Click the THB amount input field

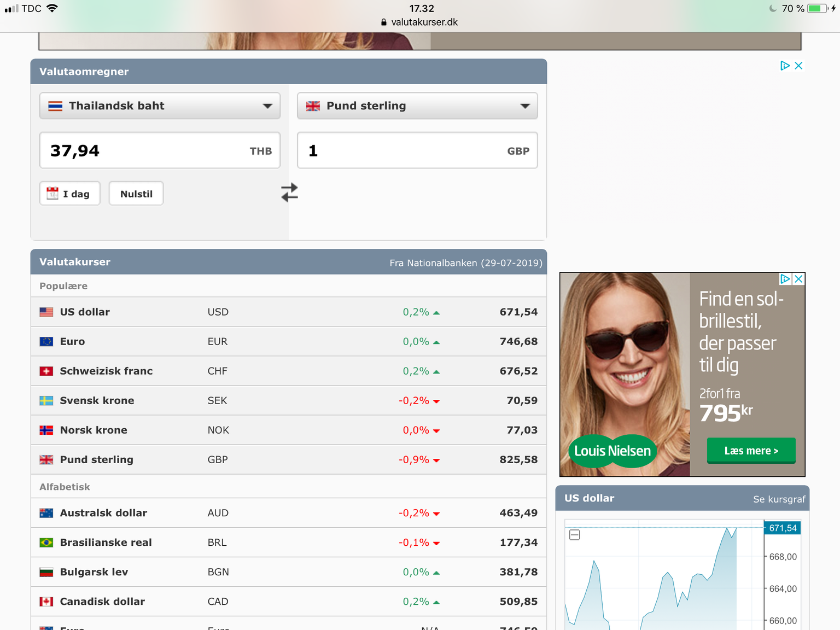point(160,150)
